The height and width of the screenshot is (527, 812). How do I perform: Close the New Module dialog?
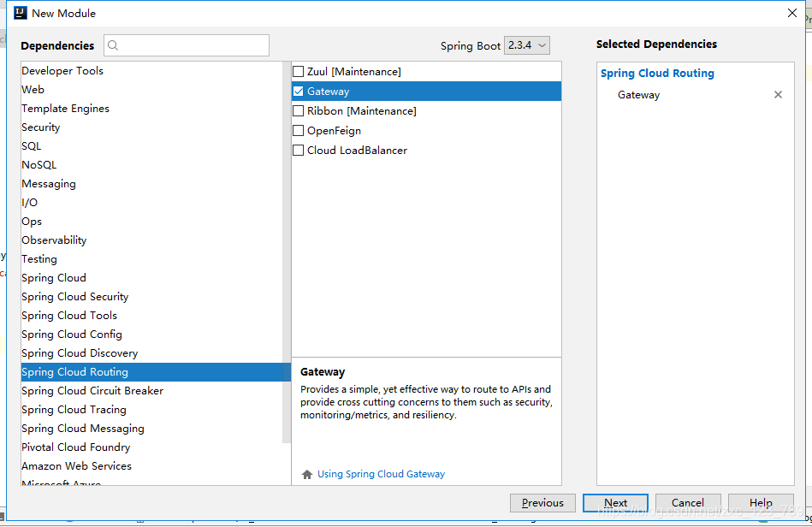pos(792,13)
